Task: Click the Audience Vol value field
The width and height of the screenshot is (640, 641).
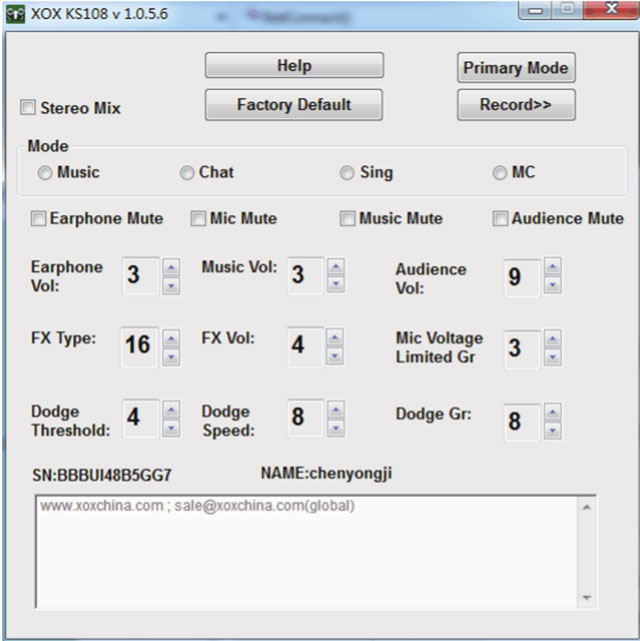Action: (x=523, y=278)
